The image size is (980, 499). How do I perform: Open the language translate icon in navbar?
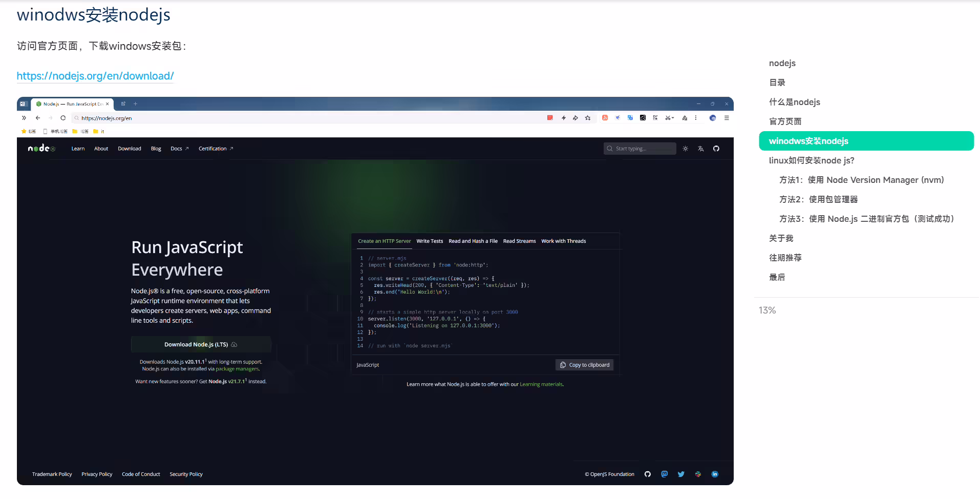[x=700, y=149]
